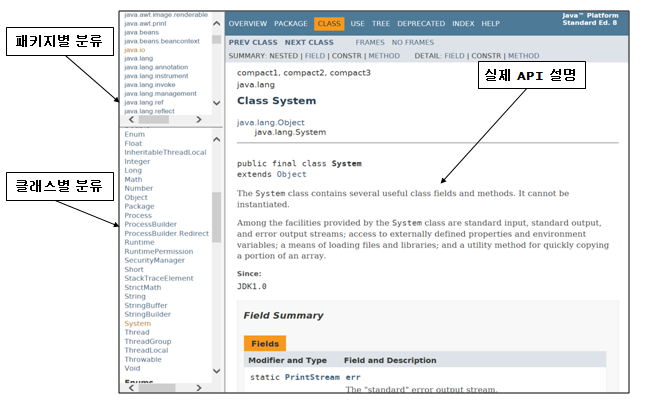Select the java.lang.annotation package

pyautogui.click(x=156, y=67)
